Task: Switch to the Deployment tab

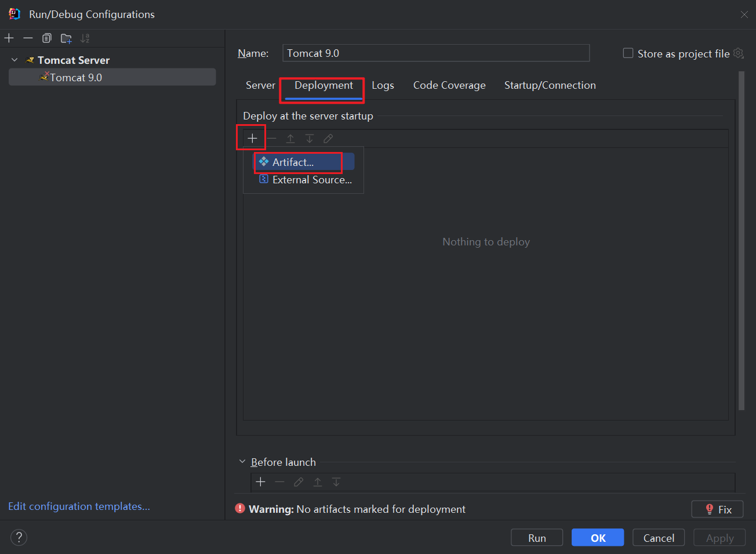Action: [324, 85]
